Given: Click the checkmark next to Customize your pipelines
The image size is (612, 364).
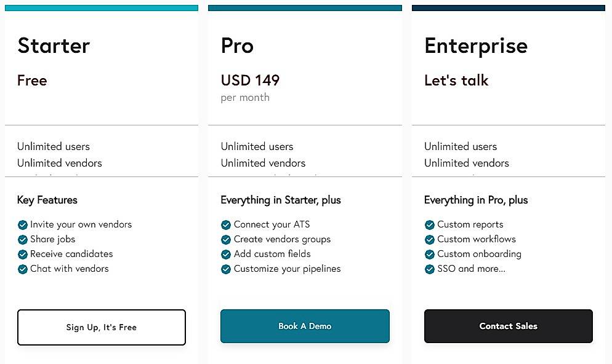Looking at the screenshot, I should point(226,269).
